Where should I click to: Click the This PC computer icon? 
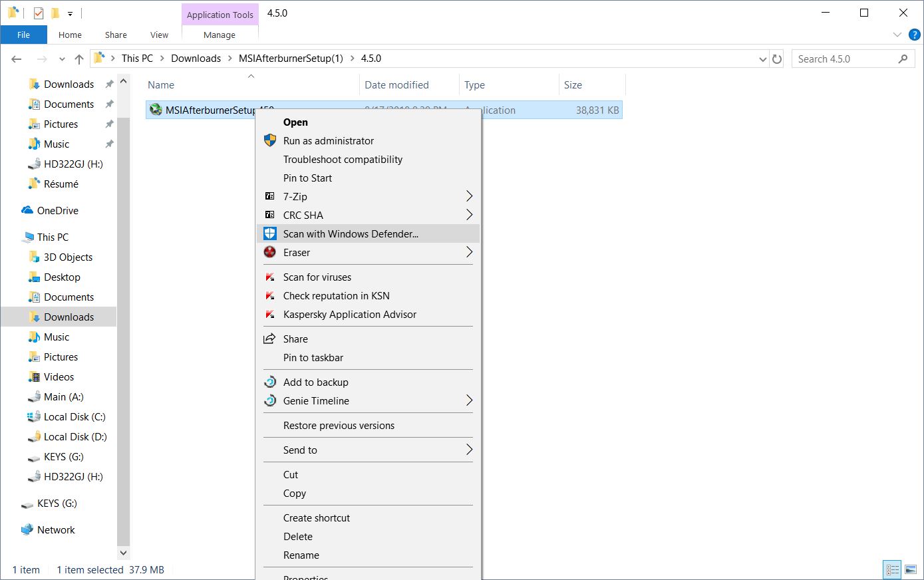tap(28, 237)
